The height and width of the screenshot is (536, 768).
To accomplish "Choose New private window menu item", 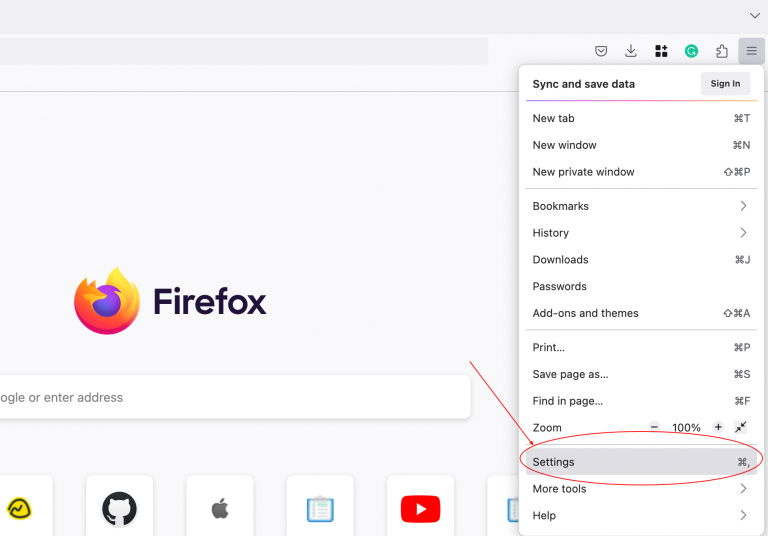I will click(641, 172).
